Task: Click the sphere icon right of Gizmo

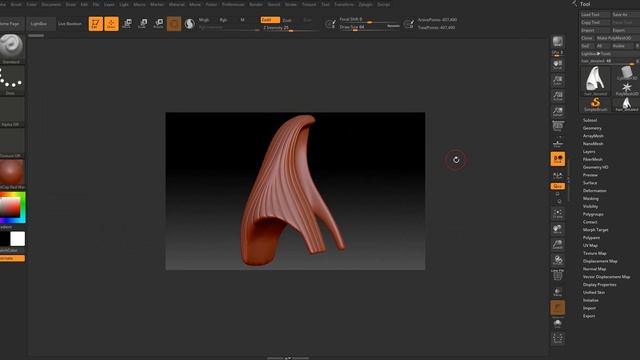Action: [189, 24]
